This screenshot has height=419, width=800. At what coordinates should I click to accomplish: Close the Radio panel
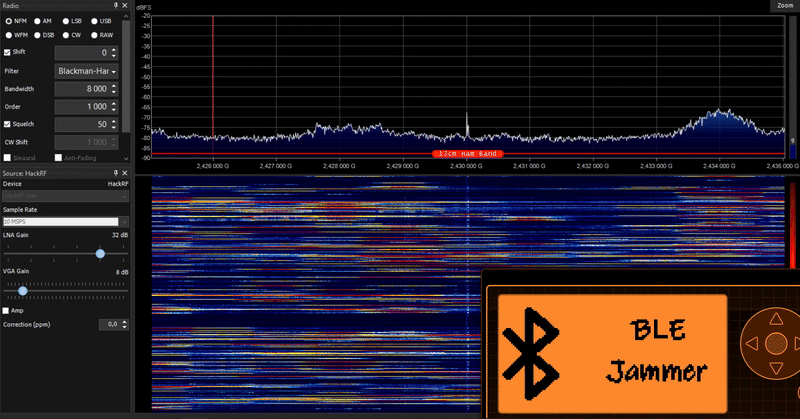[124, 5]
